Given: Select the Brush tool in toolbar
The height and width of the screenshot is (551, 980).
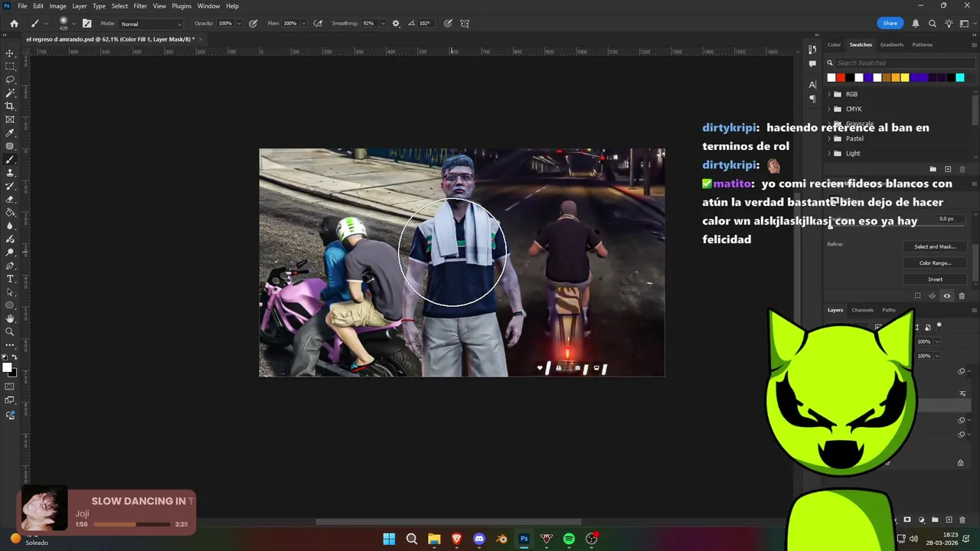Looking at the screenshot, I should 10,159.
